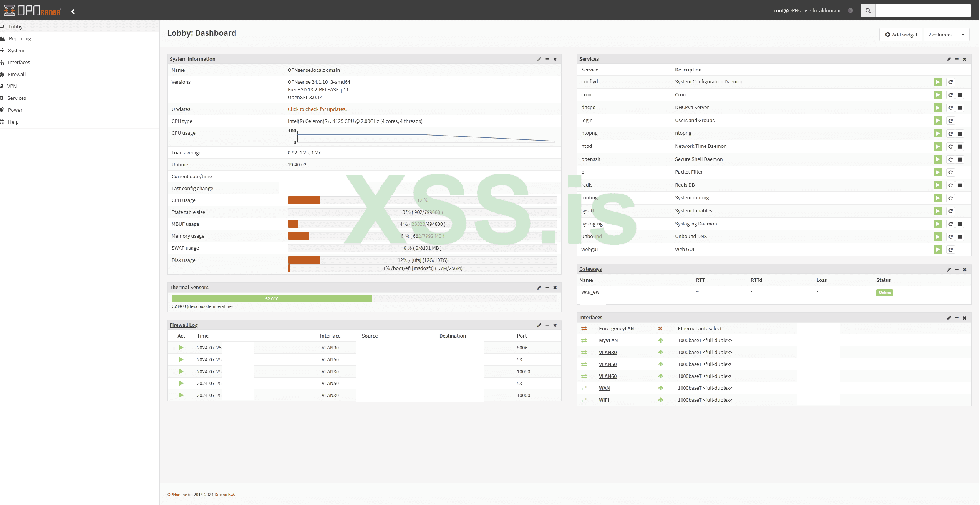Minimize the Thermal Sensors widget

coord(547,288)
